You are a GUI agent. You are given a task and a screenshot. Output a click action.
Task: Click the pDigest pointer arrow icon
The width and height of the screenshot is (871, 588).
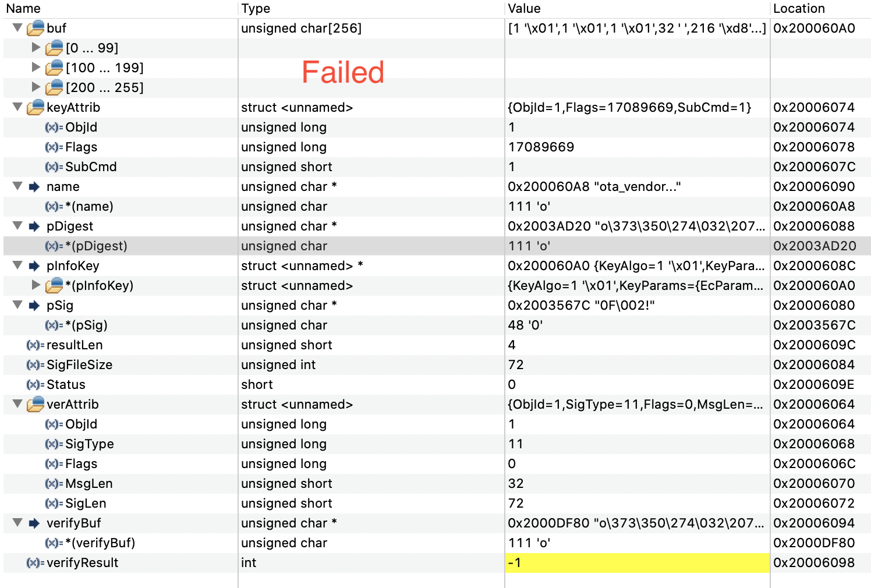(34, 226)
